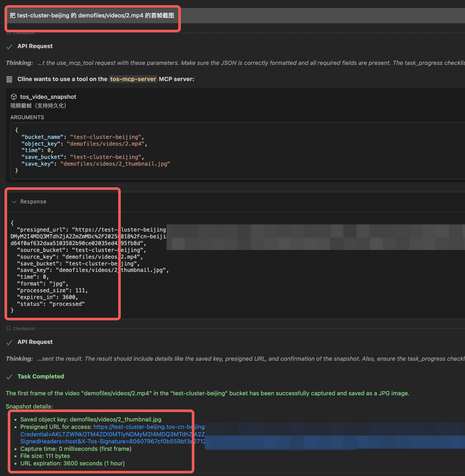Click the Task Completed heading text

(41, 377)
